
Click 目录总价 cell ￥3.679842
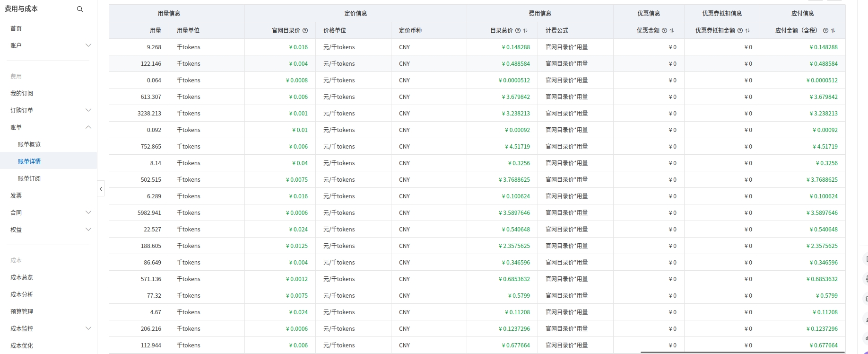[x=516, y=97]
